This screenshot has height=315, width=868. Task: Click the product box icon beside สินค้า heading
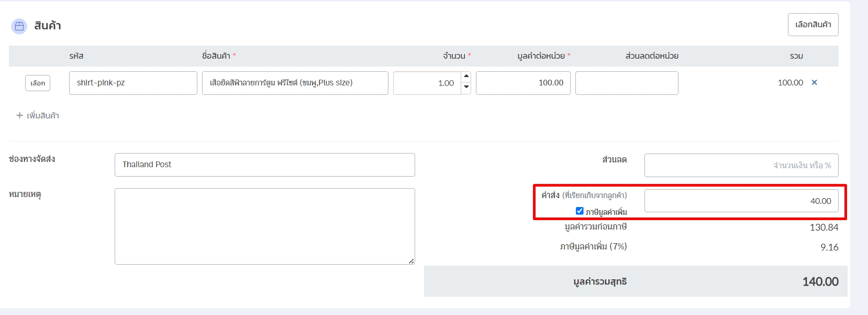19,26
